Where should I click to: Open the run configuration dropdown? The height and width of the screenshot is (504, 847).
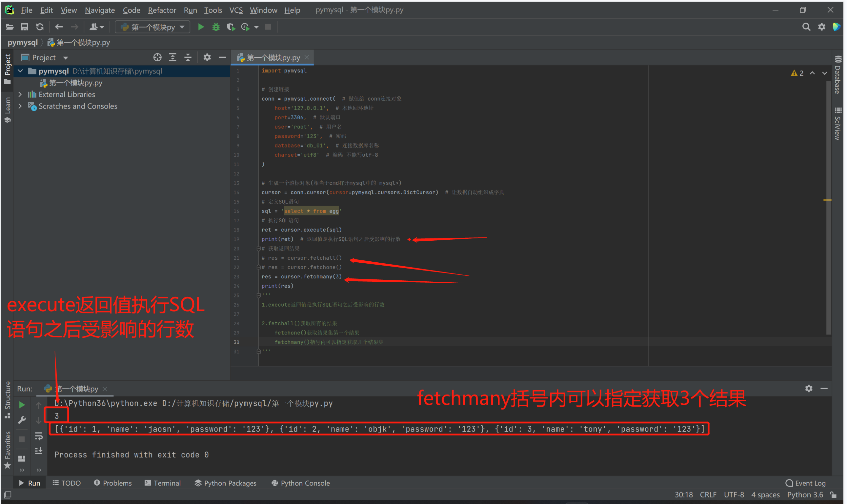click(153, 27)
